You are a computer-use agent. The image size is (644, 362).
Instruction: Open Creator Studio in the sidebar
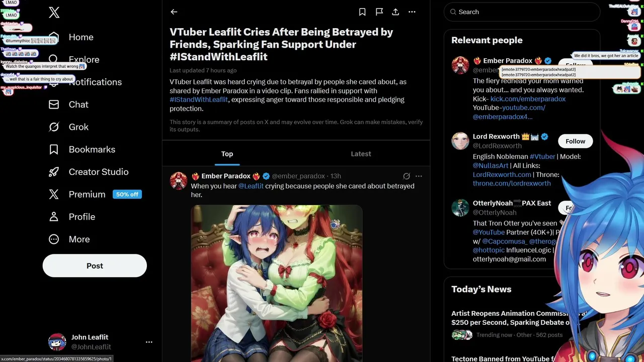pyautogui.click(x=98, y=172)
